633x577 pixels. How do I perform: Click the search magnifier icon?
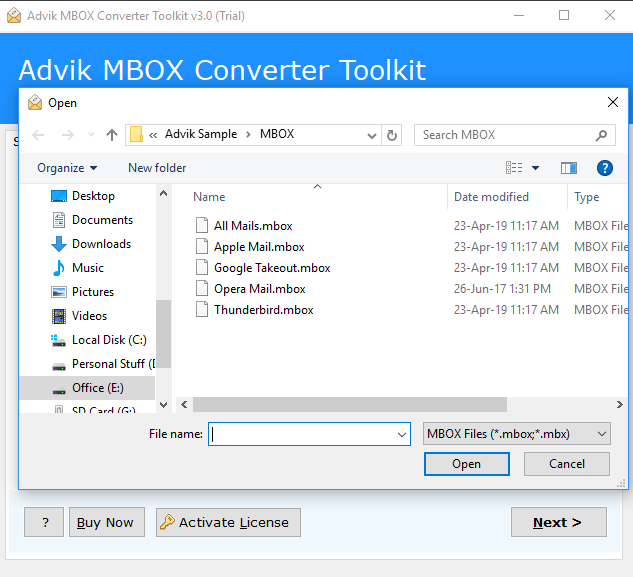[x=601, y=135]
